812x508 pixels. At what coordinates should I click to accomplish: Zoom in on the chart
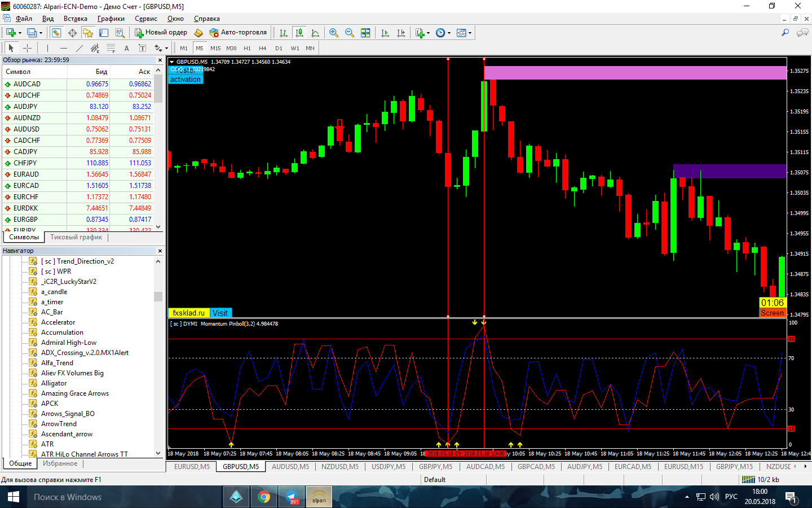click(334, 33)
